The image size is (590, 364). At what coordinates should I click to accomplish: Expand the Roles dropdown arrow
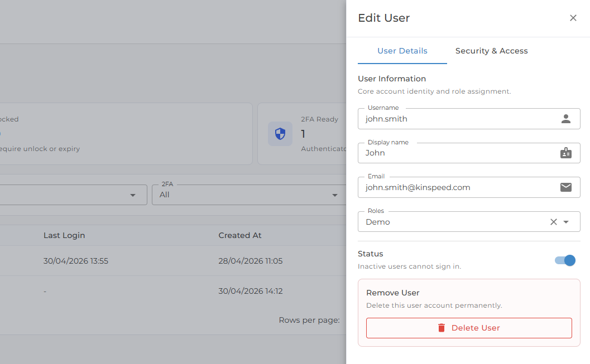566,222
